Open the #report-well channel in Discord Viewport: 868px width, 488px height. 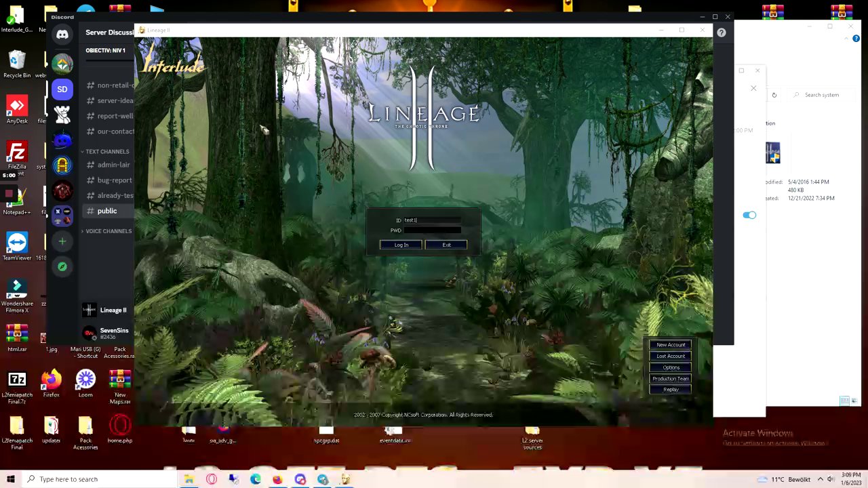point(110,116)
